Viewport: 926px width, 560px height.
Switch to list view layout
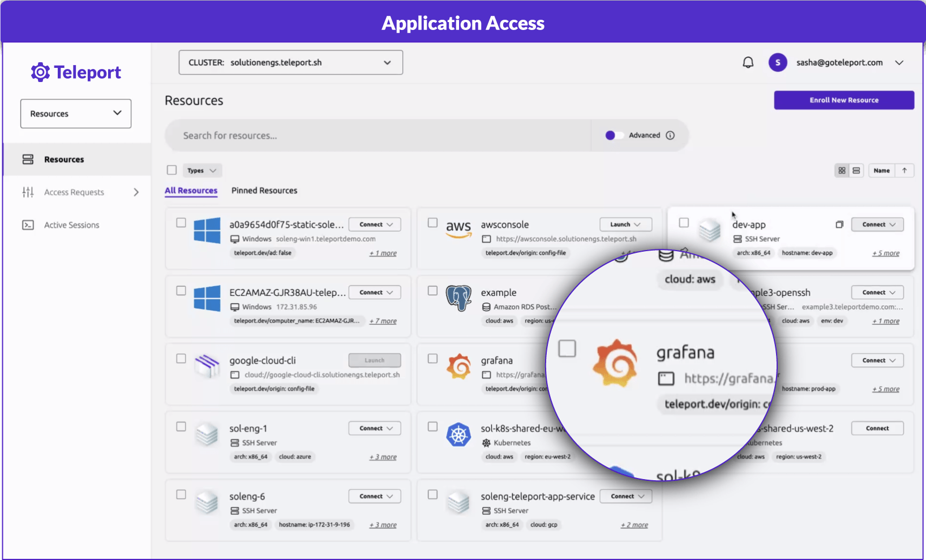point(856,170)
